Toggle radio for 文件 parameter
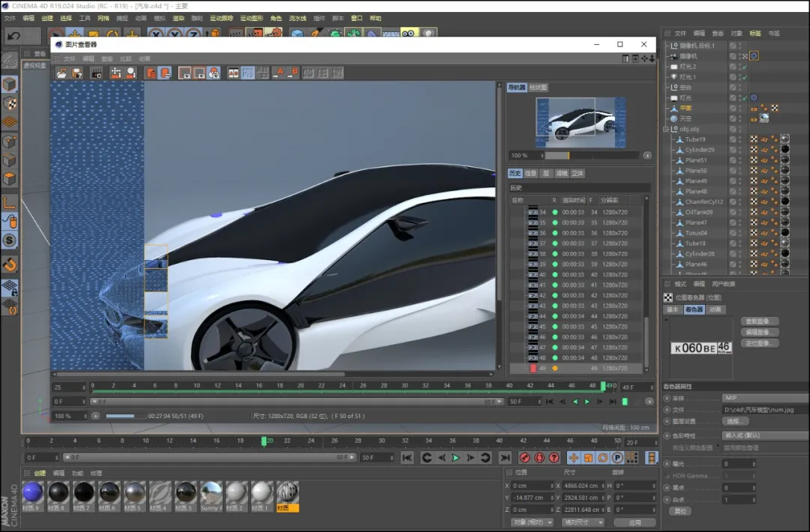810x532 pixels. pyautogui.click(x=667, y=410)
